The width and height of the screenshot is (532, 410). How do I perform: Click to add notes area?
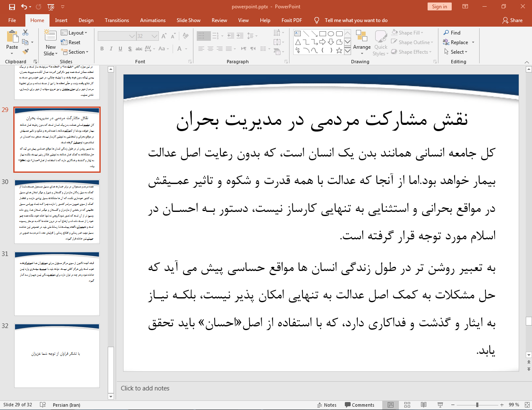145,388
